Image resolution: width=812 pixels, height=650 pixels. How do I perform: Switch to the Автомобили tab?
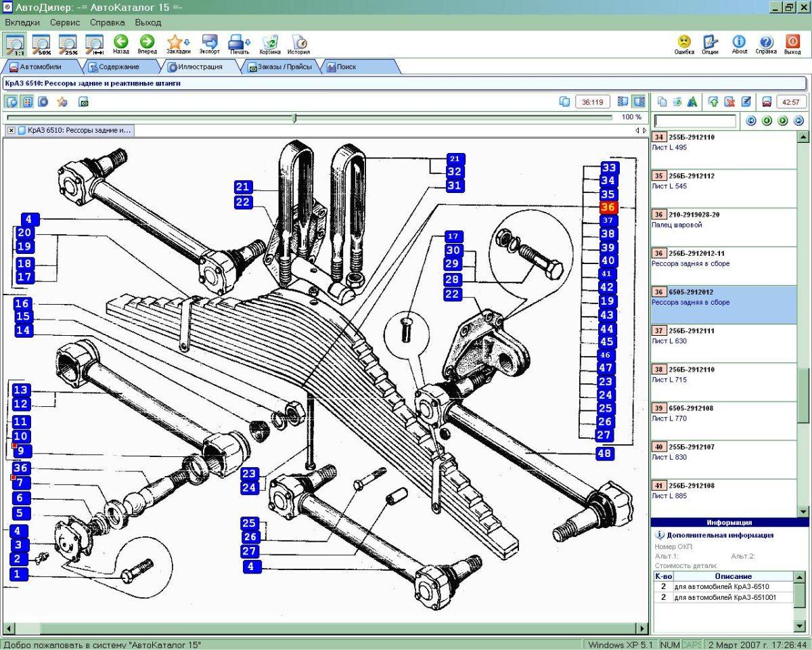coord(41,67)
